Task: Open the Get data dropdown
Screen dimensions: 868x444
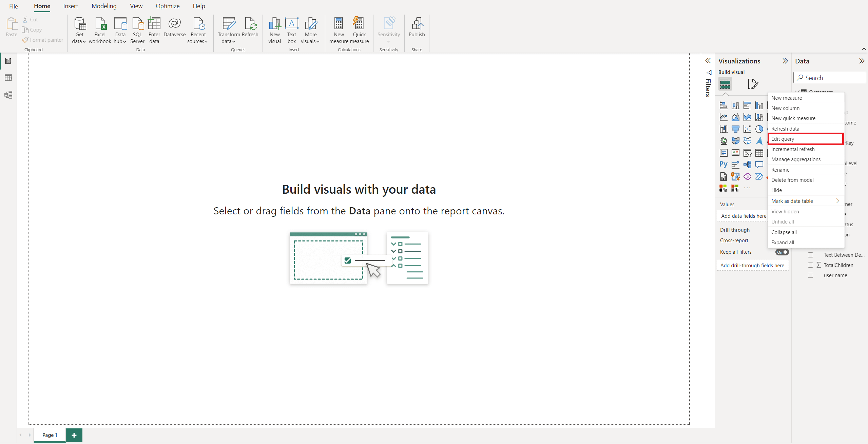Action: coord(79,30)
